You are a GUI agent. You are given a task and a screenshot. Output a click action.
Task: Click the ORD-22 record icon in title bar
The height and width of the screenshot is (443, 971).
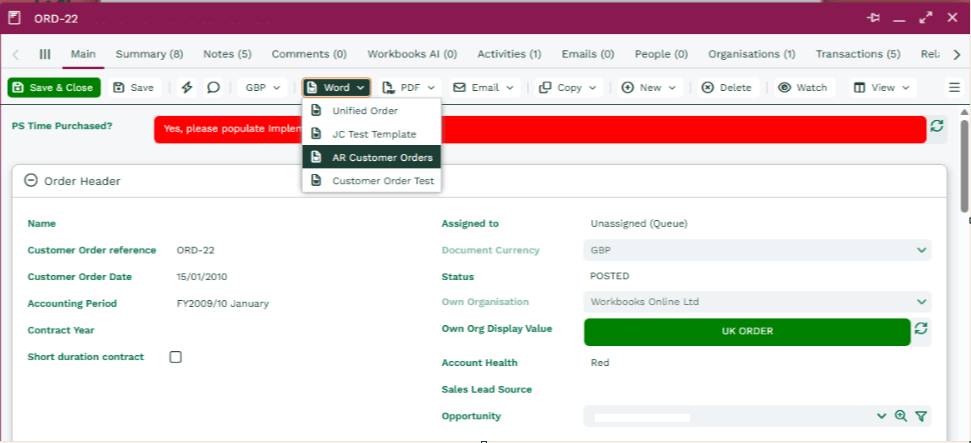[14, 18]
